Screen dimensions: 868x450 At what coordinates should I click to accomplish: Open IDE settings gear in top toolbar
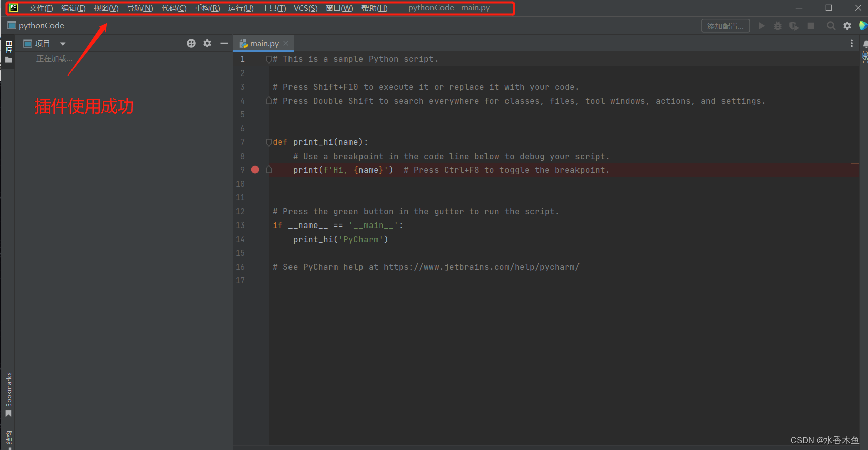pos(847,26)
